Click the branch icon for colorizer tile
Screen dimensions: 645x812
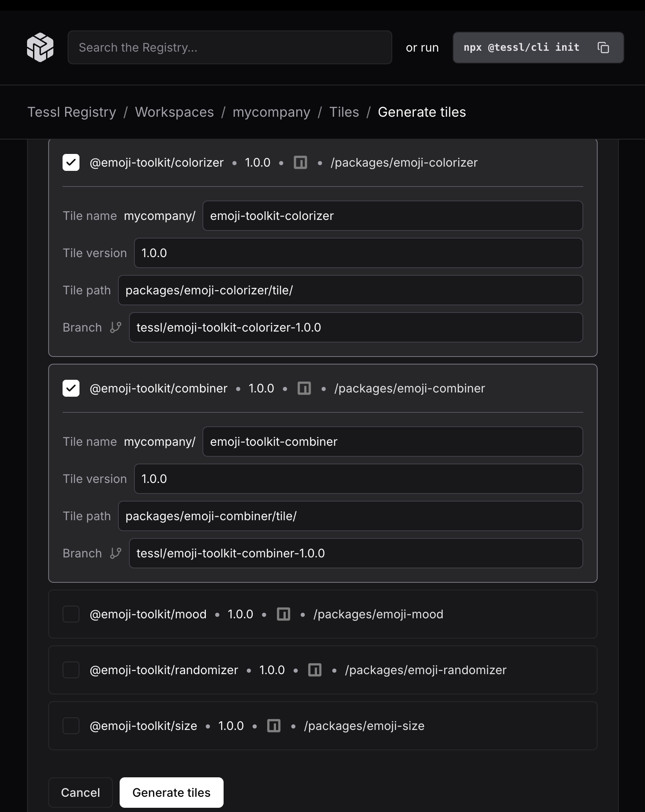tap(115, 327)
